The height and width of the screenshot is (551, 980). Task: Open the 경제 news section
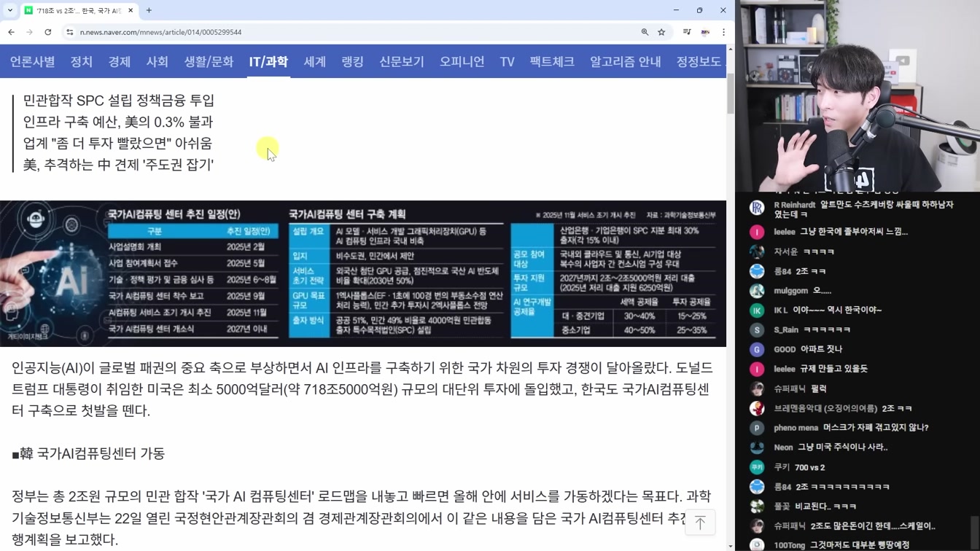120,61
